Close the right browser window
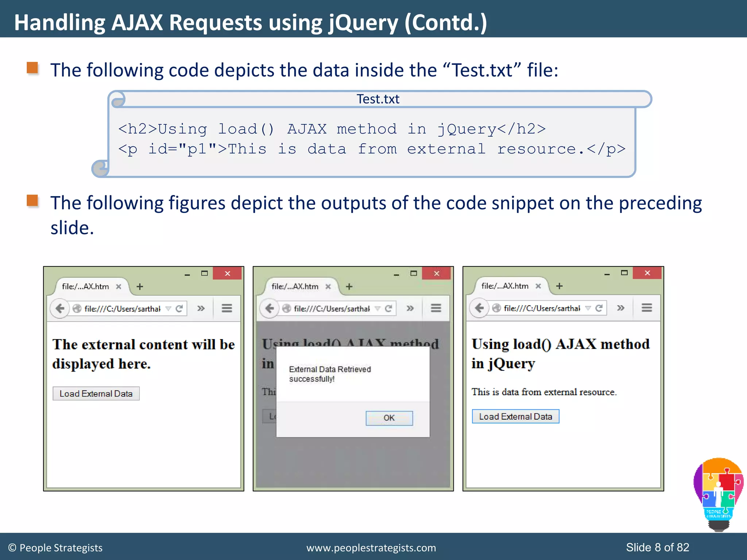This screenshot has height=560, width=747. (647, 273)
